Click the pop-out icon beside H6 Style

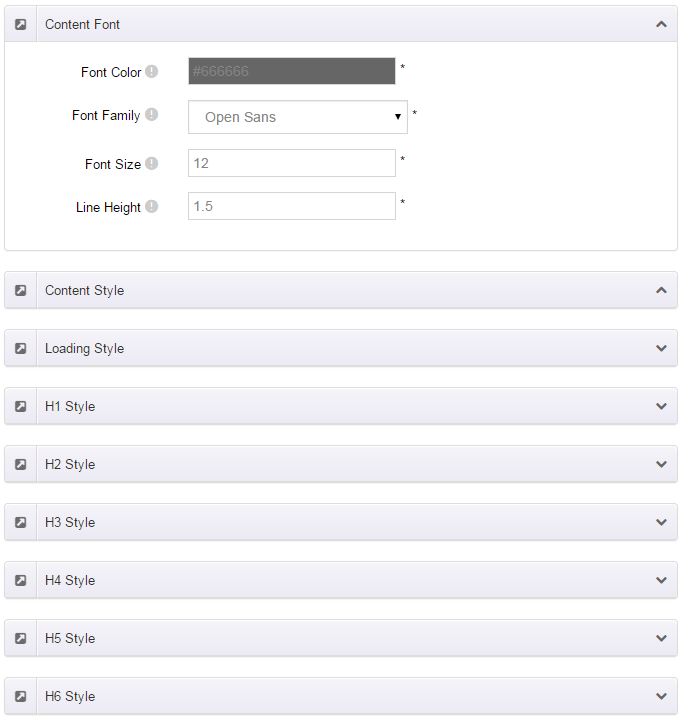21,697
